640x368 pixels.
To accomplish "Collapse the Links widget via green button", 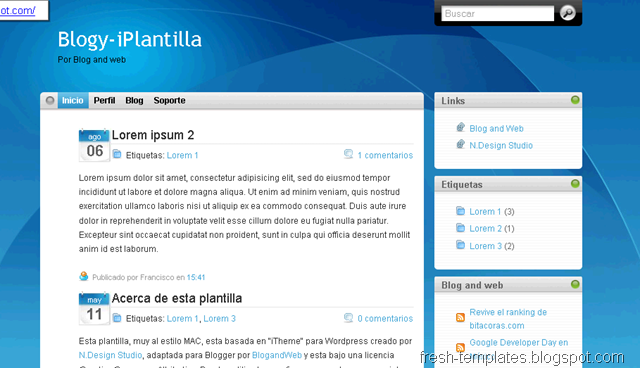I will coord(575,100).
